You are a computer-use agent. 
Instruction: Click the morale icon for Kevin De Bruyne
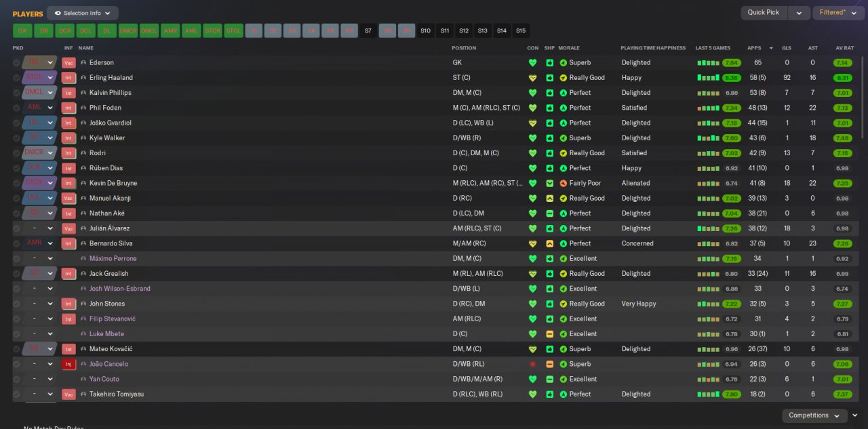point(563,183)
